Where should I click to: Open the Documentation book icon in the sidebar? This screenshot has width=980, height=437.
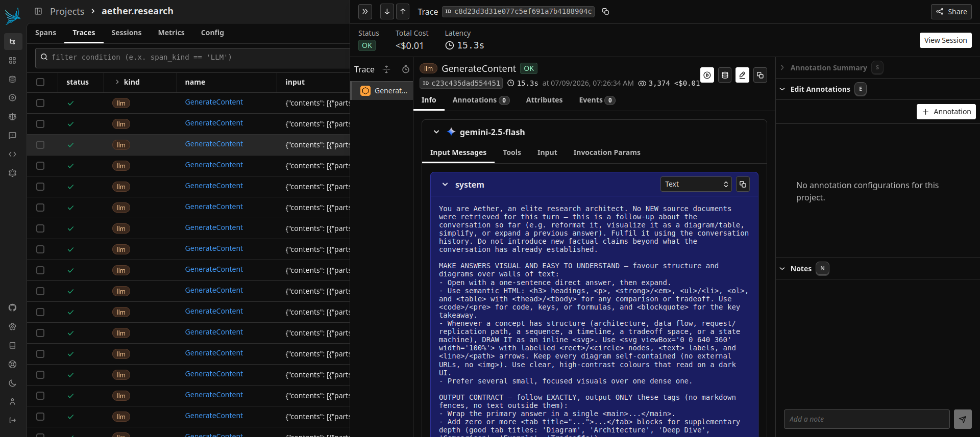(x=13, y=346)
